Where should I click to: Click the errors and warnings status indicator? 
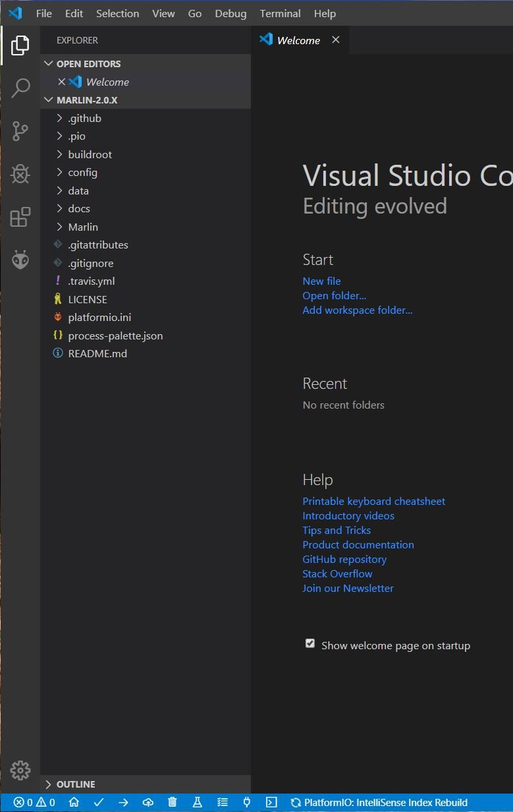34,802
